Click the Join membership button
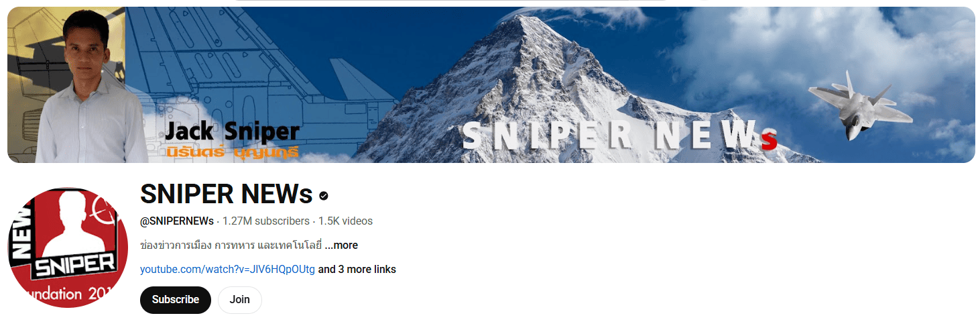This screenshot has height=332, width=980. point(239,300)
